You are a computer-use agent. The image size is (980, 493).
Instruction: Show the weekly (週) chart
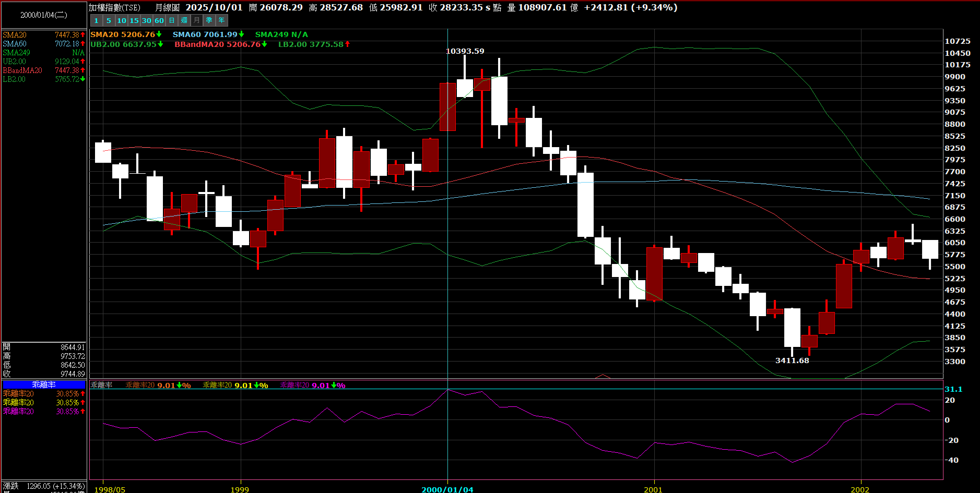(x=184, y=20)
